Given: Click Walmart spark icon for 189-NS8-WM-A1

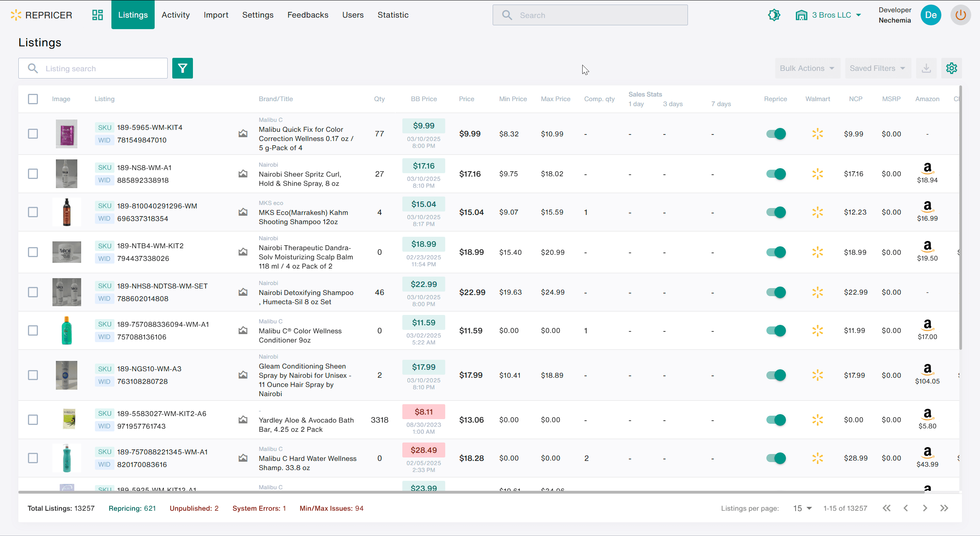Looking at the screenshot, I should pyautogui.click(x=818, y=174).
